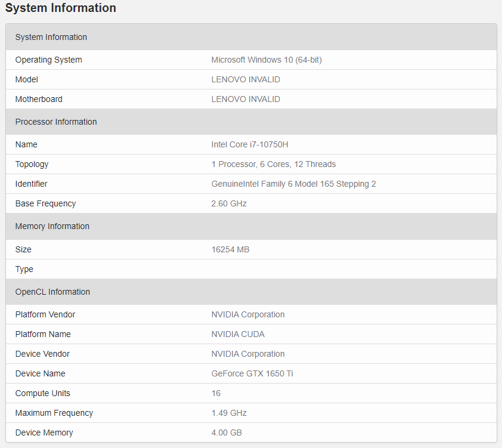Image resolution: width=502 pixels, height=448 pixels.
Task: Select the 'Motherboard' row label
Action: point(39,99)
